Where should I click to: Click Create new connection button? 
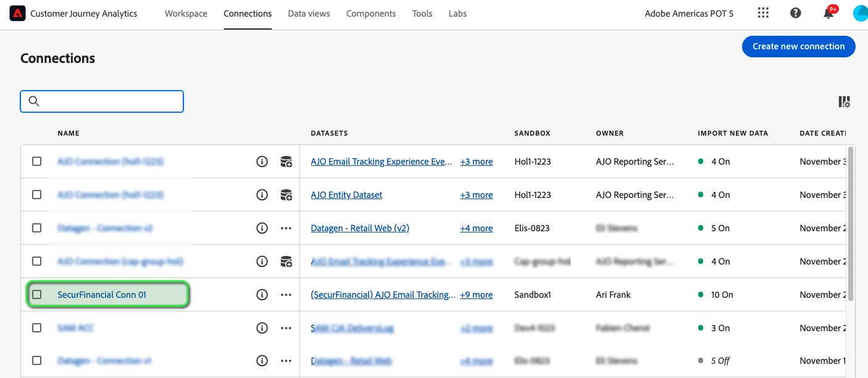click(x=799, y=46)
